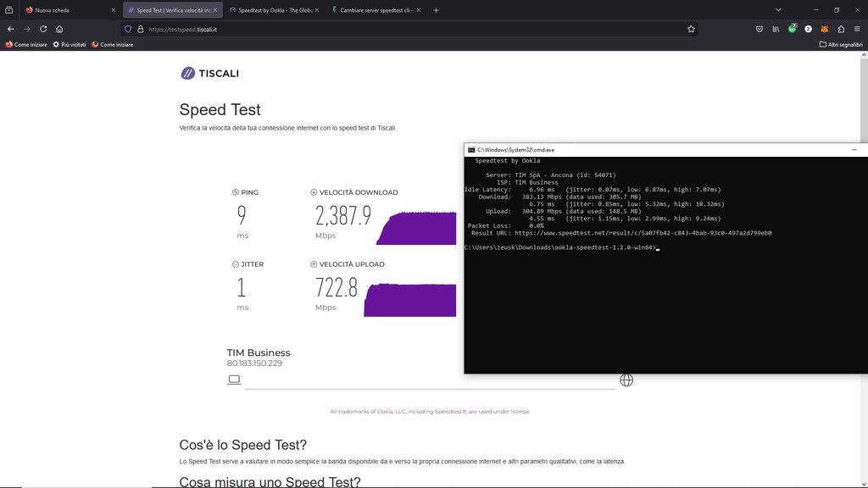Expand the list all tabs dropdown
868x488 pixels.
pos(778,10)
